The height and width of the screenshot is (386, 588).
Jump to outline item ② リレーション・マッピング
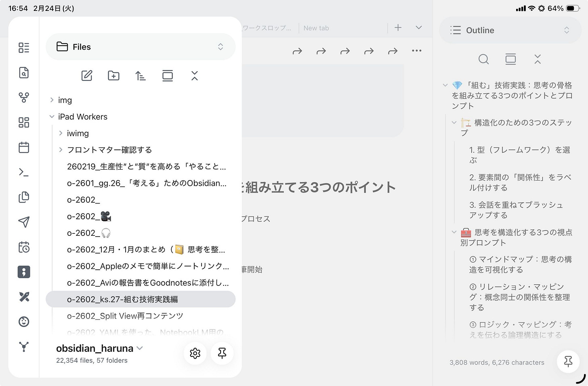[520, 297]
